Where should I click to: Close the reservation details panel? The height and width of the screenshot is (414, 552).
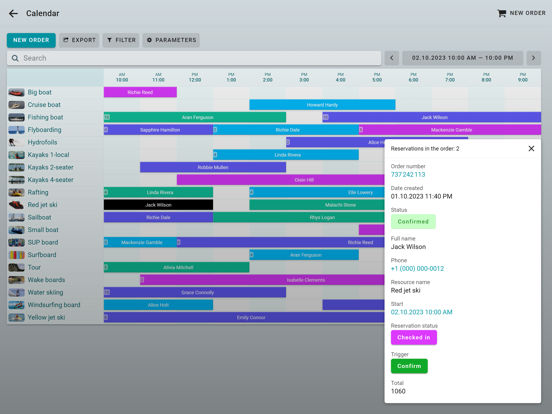coord(531,149)
